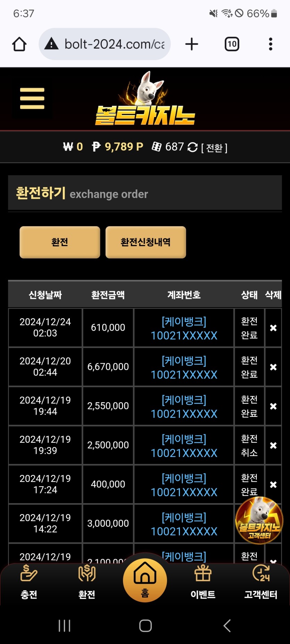Open a new browser tab
This screenshot has height=644, width=290.
[x=191, y=44]
